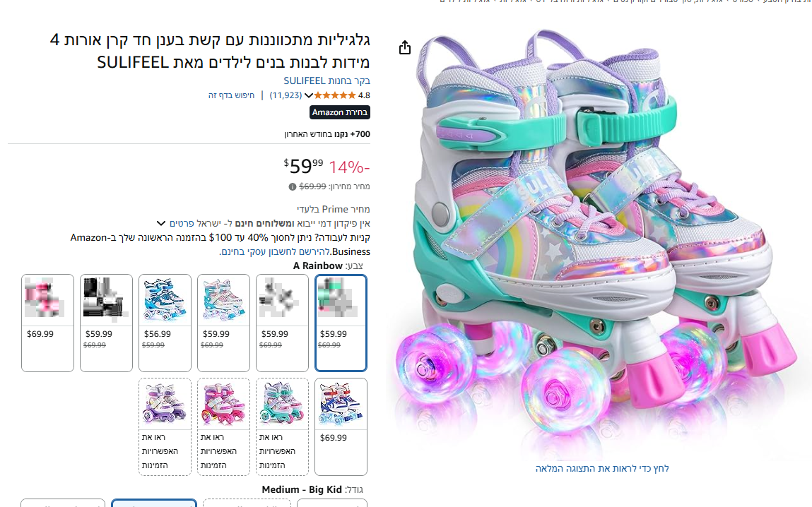Visit the SULIFEEL store link

coord(327,80)
